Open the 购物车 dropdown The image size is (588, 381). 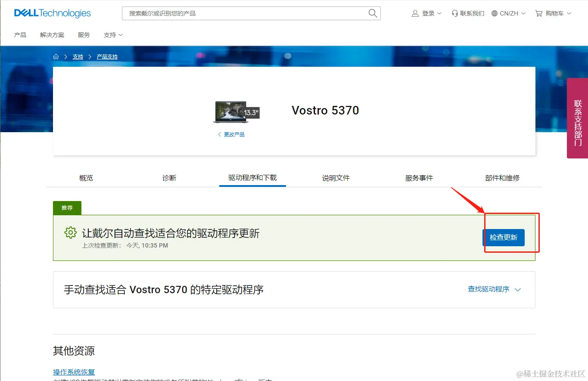coord(554,13)
